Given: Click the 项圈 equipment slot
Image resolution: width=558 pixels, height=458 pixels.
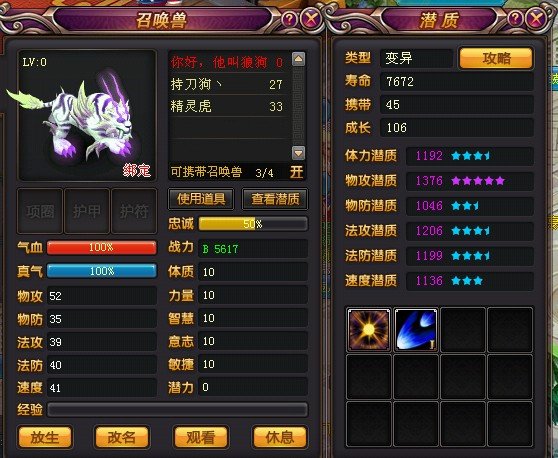Looking at the screenshot, I should pos(40,211).
